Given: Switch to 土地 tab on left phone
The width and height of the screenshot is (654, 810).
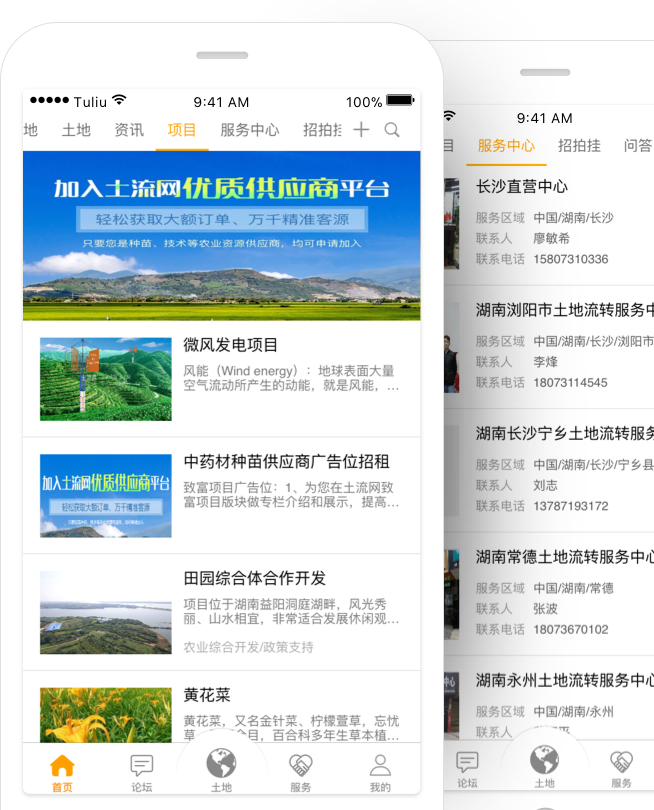Looking at the screenshot, I should (76, 130).
